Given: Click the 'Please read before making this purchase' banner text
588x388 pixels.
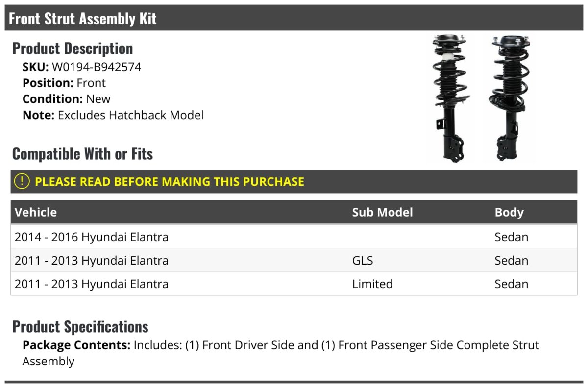Looking at the screenshot, I should point(170,182).
